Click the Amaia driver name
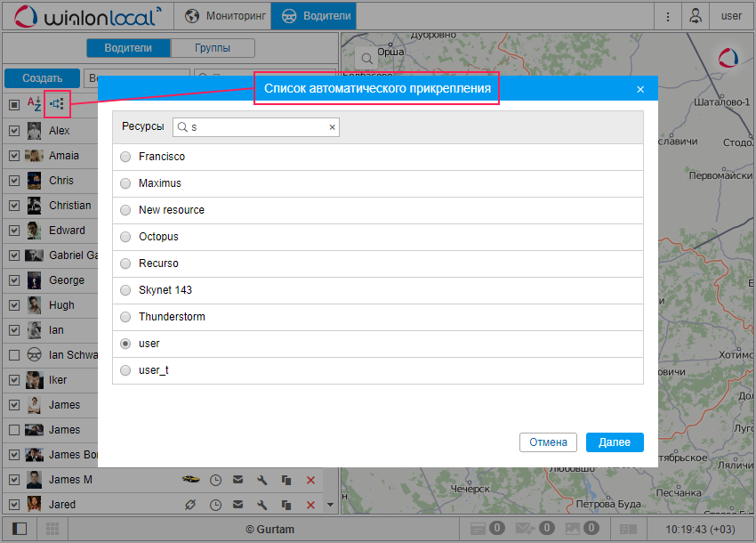The height and width of the screenshot is (543, 756). click(x=64, y=156)
